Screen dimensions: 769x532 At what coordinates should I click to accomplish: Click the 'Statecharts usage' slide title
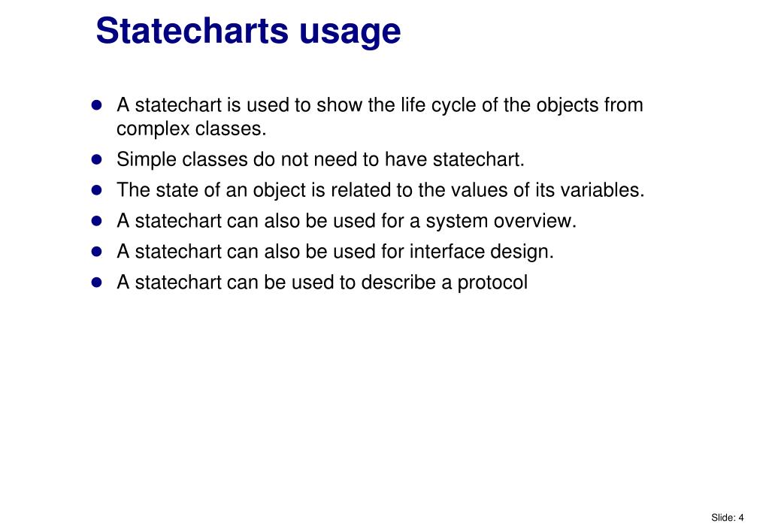tap(248, 32)
